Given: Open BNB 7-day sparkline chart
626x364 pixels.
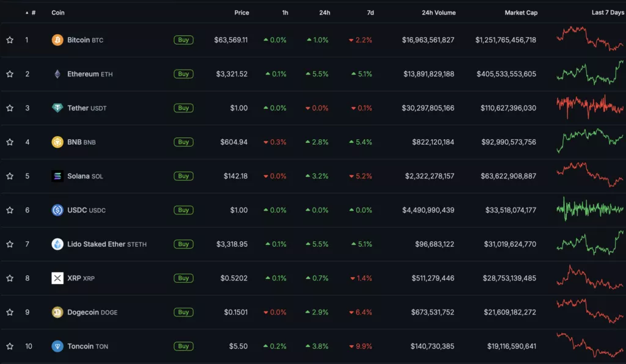Looking at the screenshot, I should click(x=590, y=140).
